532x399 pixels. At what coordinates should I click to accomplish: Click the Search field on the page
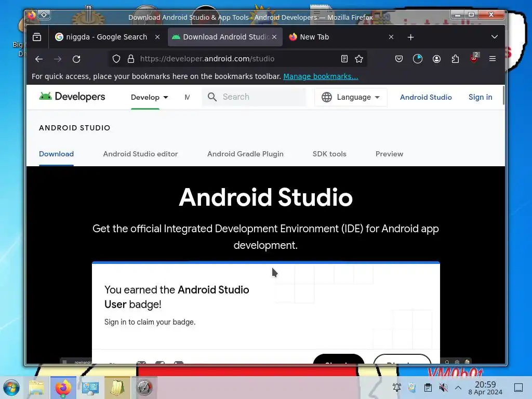coord(254,97)
